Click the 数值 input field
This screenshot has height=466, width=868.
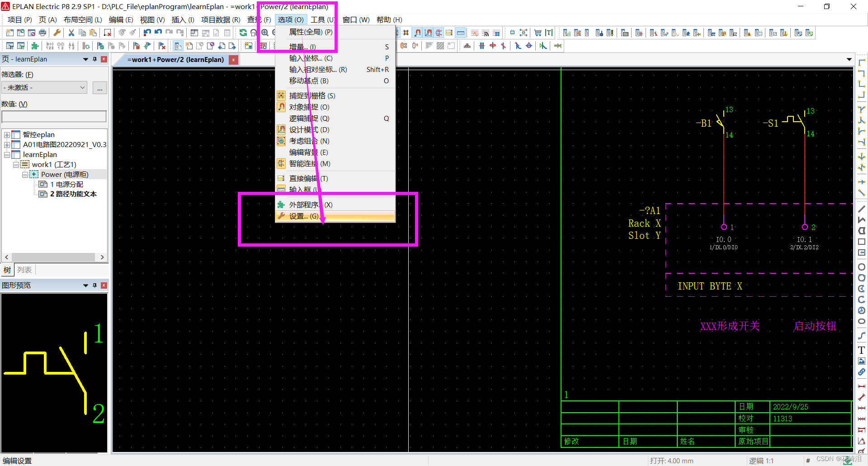point(54,117)
